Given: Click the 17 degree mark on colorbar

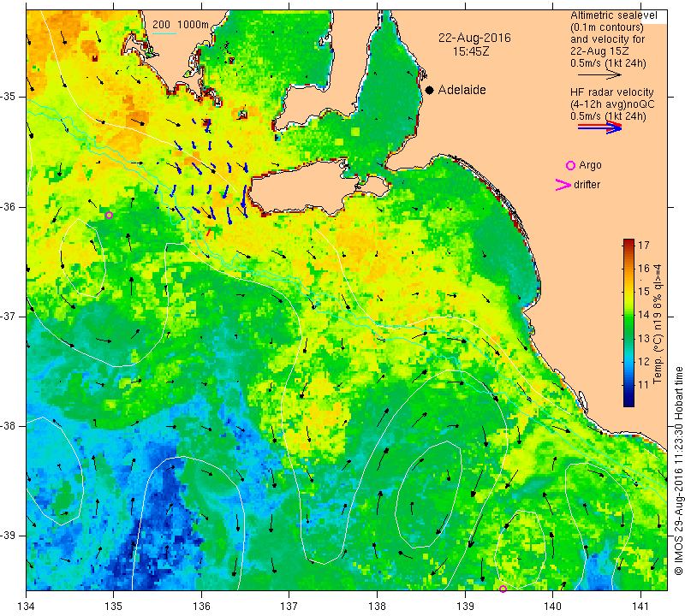Looking at the screenshot, I should tap(644, 245).
